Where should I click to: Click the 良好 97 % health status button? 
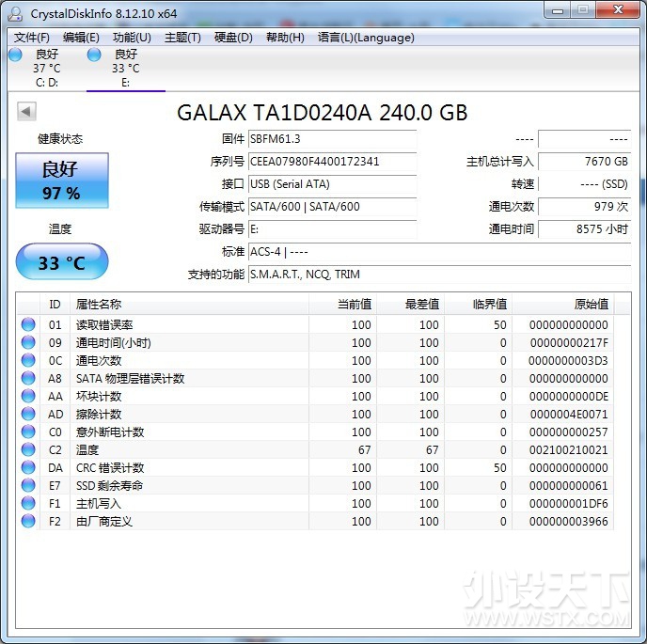(x=62, y=181)
